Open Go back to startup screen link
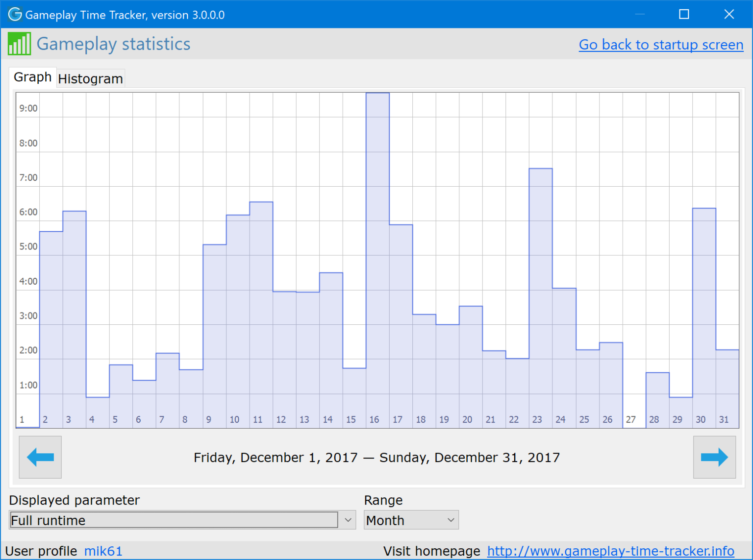This screenshot has width=753, height=560. coord(661,45)
